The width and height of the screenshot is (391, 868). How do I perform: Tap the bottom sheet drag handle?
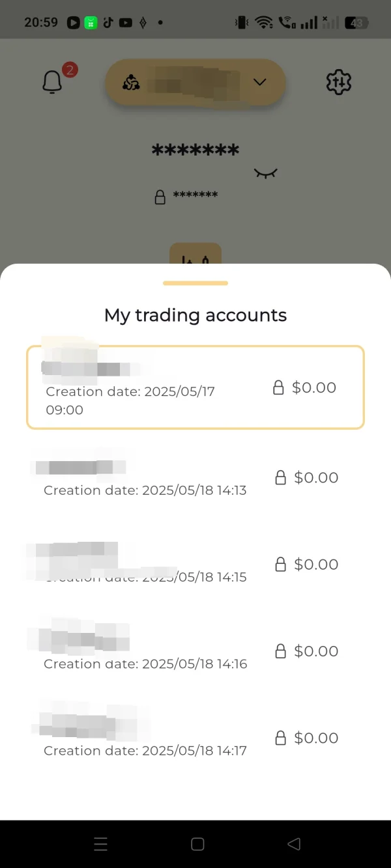click(x=195, y=283)
